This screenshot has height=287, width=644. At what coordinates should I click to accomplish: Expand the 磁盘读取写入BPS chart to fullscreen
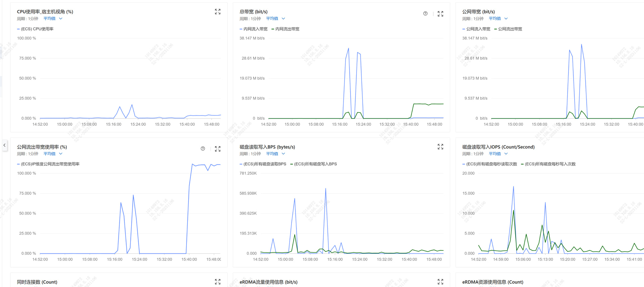(440, 147)
